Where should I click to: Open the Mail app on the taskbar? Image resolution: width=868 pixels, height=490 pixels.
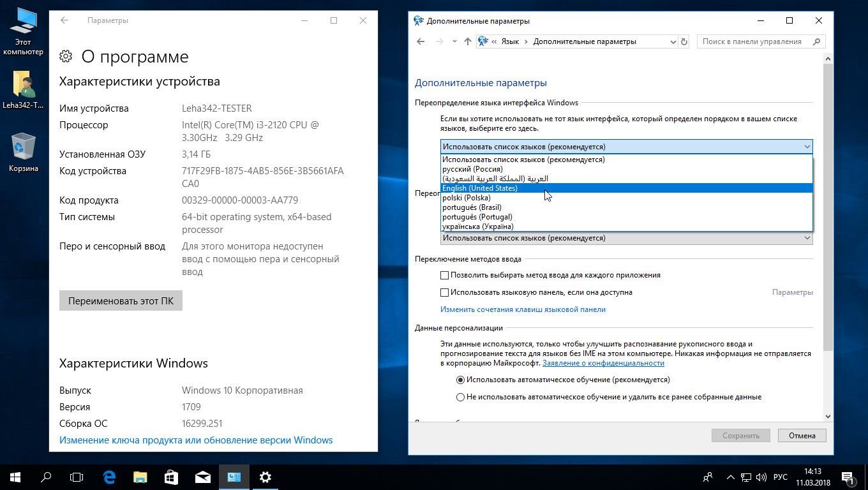[202, 477]
